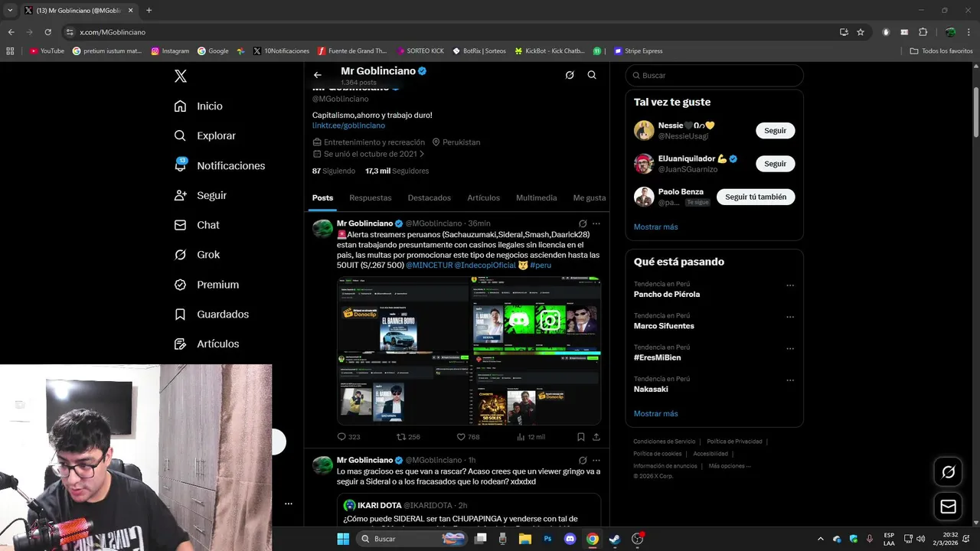Open #peru hashtag link

(541, 266)
